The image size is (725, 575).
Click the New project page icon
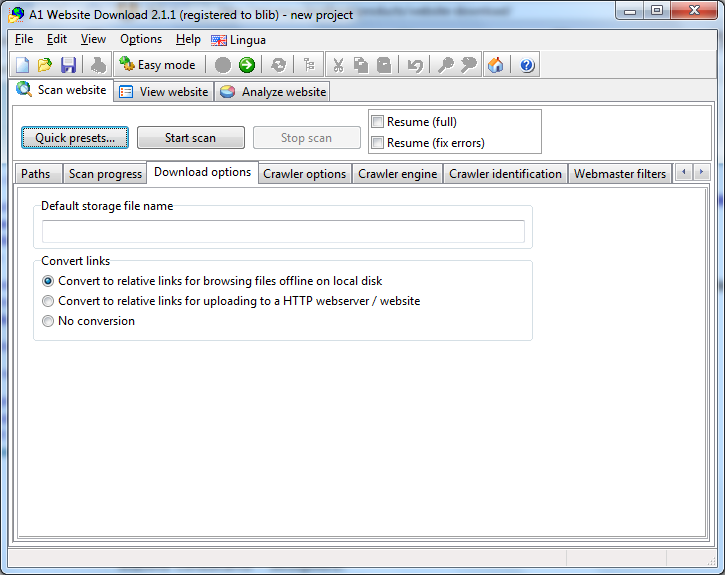pyautogui.click(x=22, y=65)
